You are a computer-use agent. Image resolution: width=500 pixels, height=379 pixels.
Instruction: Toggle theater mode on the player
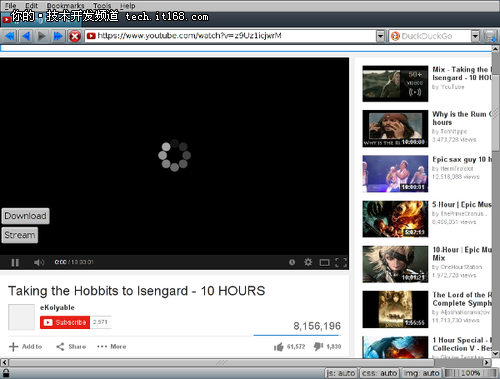click(x=324, y=263)
